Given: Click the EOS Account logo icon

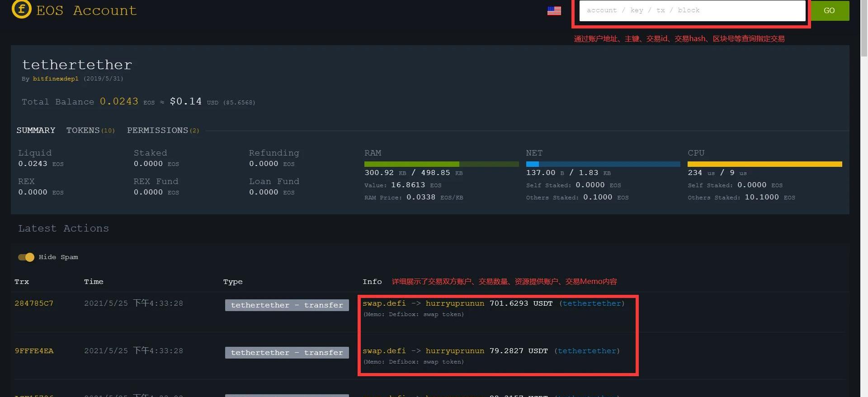Looking at the screenshot, I should pos(21,9).
